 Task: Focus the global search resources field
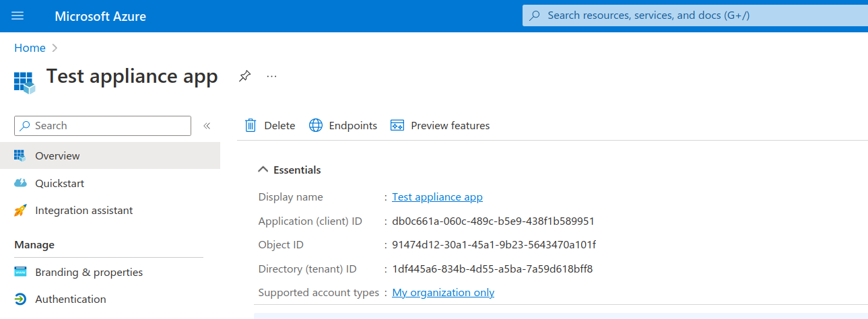(694, 15)
